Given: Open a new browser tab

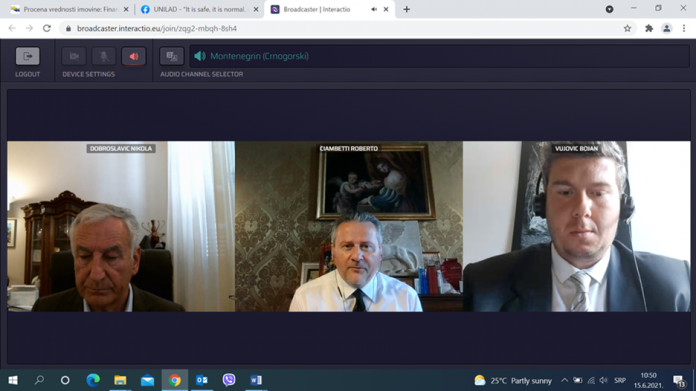Looking at the screenshot, I should [407, 9].
